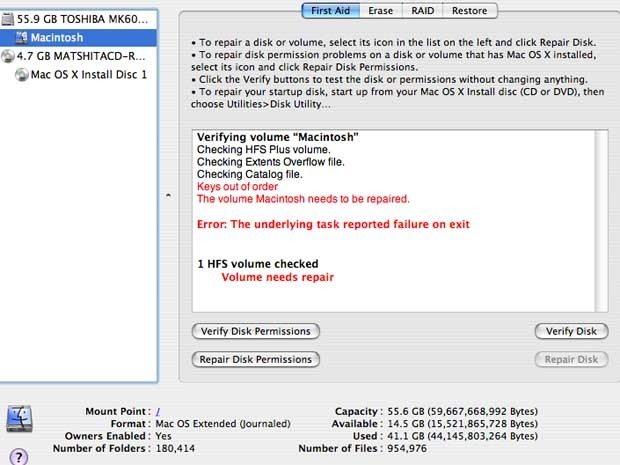Click "Error: The underlying task reported failure" text
The width and height of the screenshot is (620, 465).
tap(333, 225)
